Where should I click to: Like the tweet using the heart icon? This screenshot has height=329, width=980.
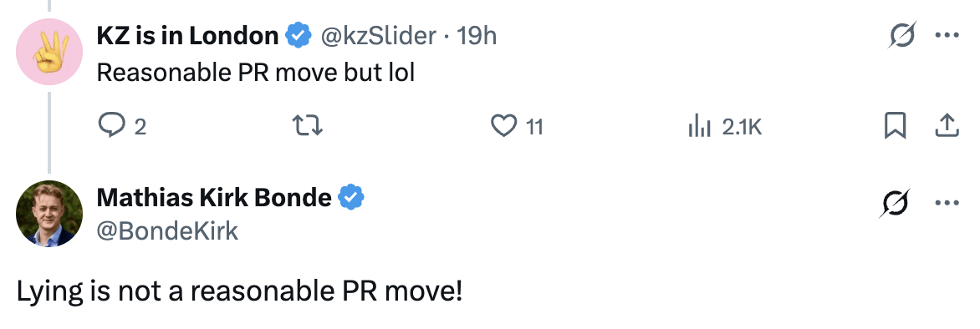pos(503,127)
